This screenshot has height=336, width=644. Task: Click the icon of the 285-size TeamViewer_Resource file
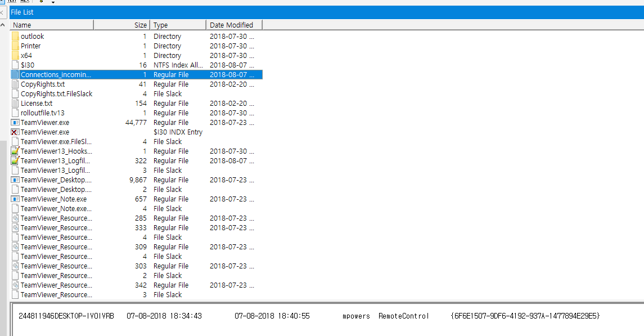15,218
